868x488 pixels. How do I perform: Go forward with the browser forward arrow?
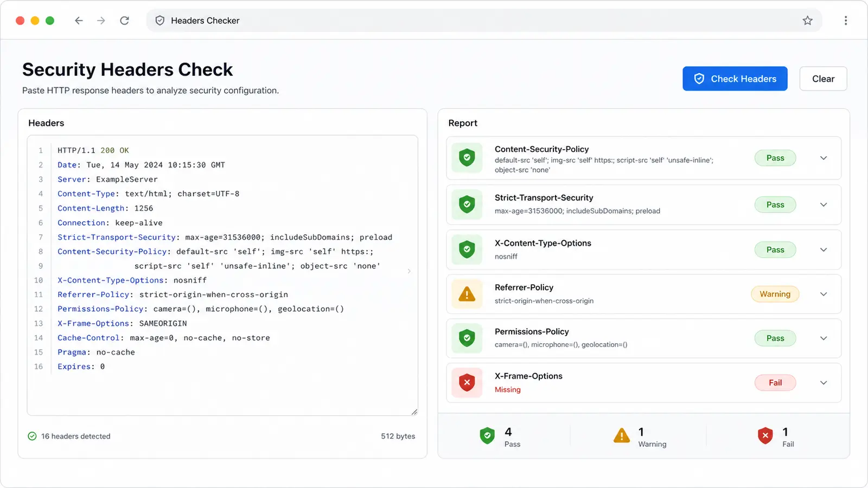[x=101, y=21]
